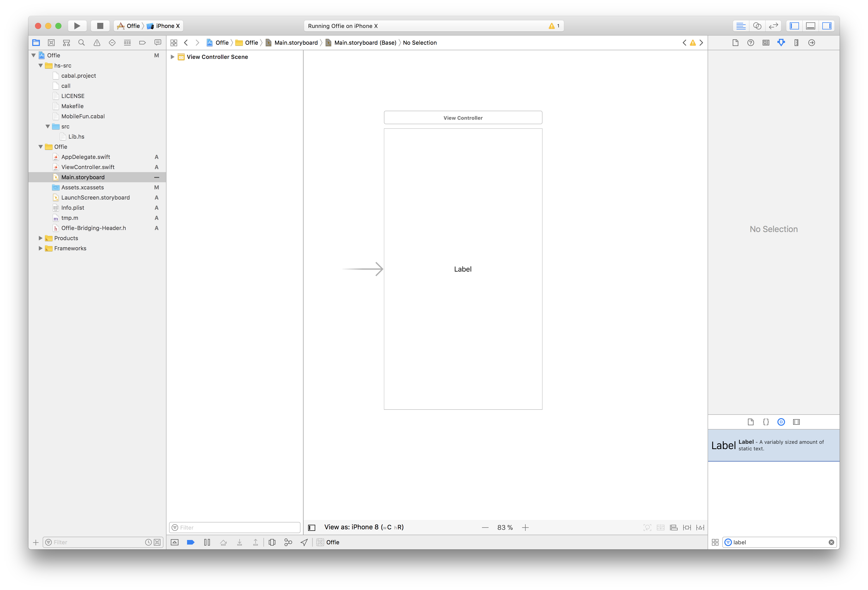Click the Simulate Location arrow icon
This screenshot has height=590, width=868.
[x=304, y=542]
